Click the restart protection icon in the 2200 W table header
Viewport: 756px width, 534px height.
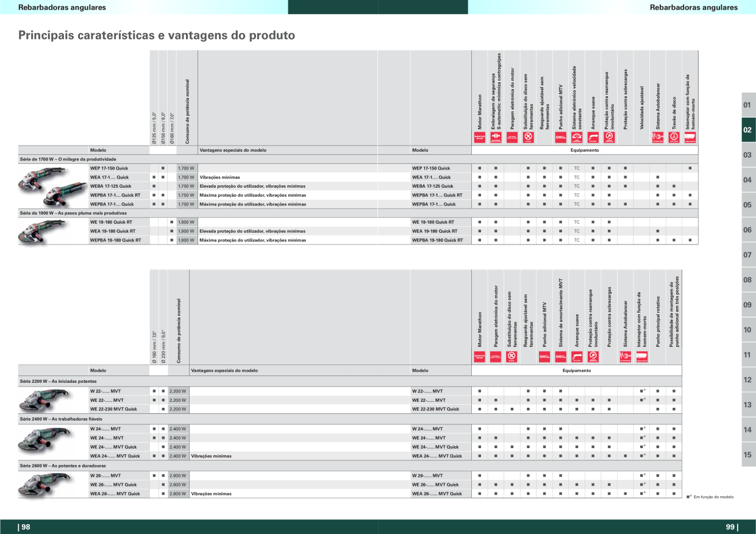[593, 357]
